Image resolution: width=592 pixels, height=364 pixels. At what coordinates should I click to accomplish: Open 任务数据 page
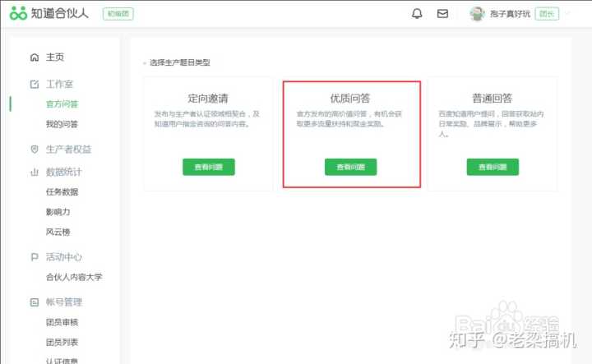click(x=62, y=192)
